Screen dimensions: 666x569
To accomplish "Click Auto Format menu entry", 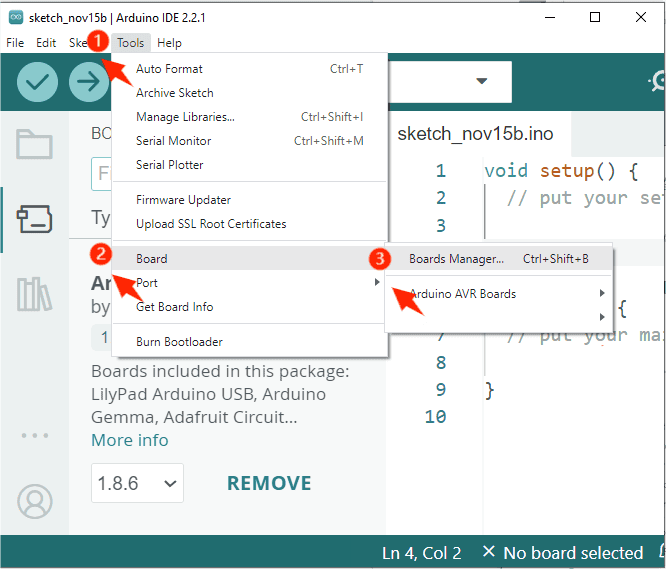I will tap(169, 69).
